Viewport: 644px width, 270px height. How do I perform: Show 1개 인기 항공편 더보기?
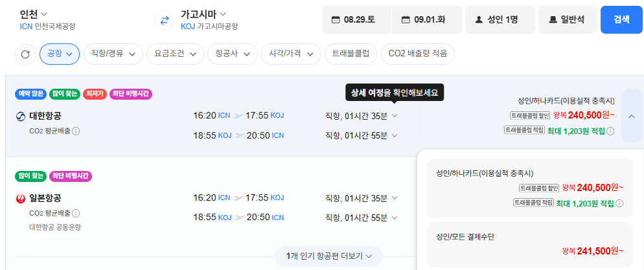coord(328,256)
